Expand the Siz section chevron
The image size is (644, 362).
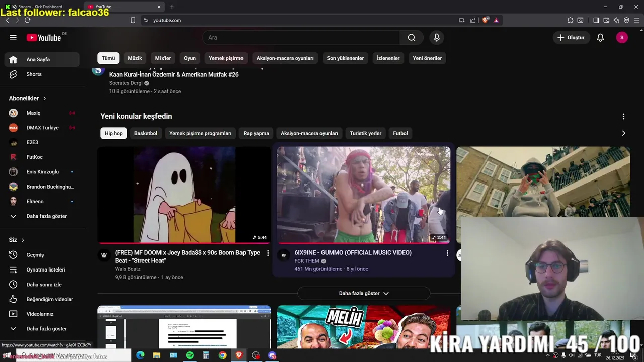23,240
